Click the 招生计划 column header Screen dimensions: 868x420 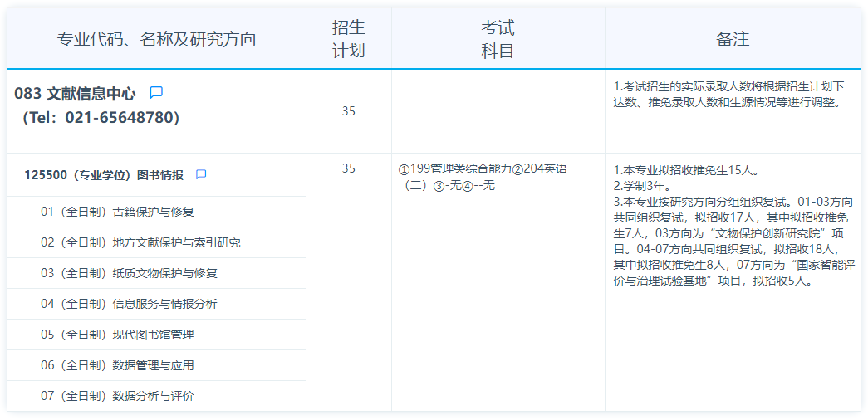click(348, 39)
